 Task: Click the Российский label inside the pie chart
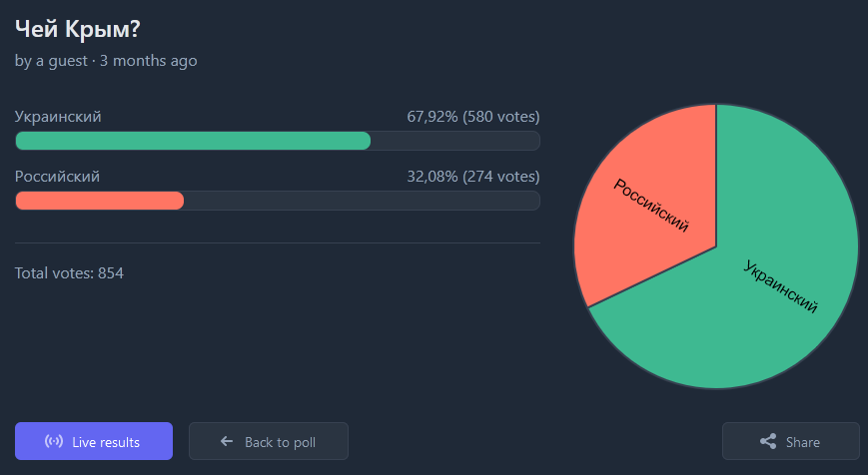[651, 206]
